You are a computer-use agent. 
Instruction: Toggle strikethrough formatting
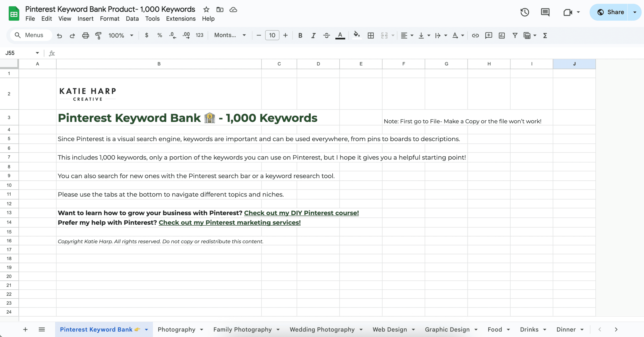(326, 36)
